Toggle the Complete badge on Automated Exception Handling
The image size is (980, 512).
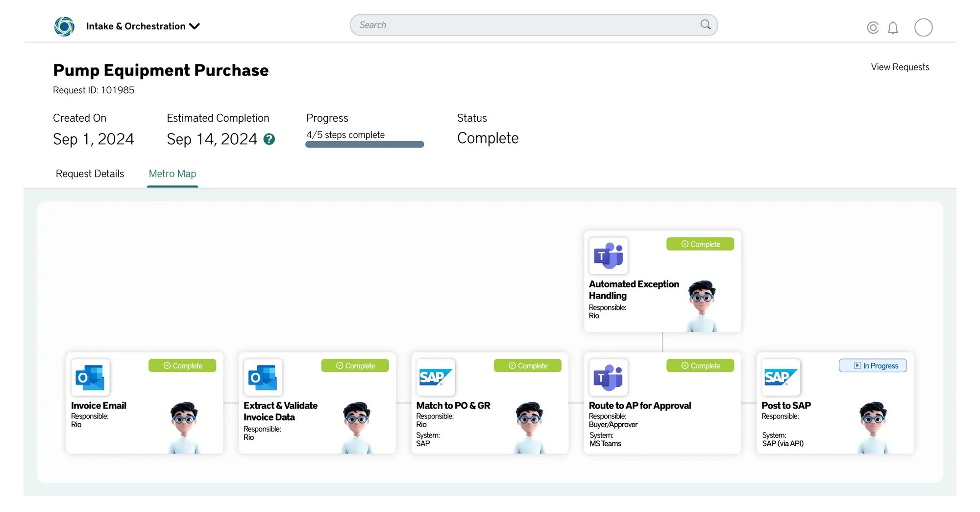tap(700, 244)
